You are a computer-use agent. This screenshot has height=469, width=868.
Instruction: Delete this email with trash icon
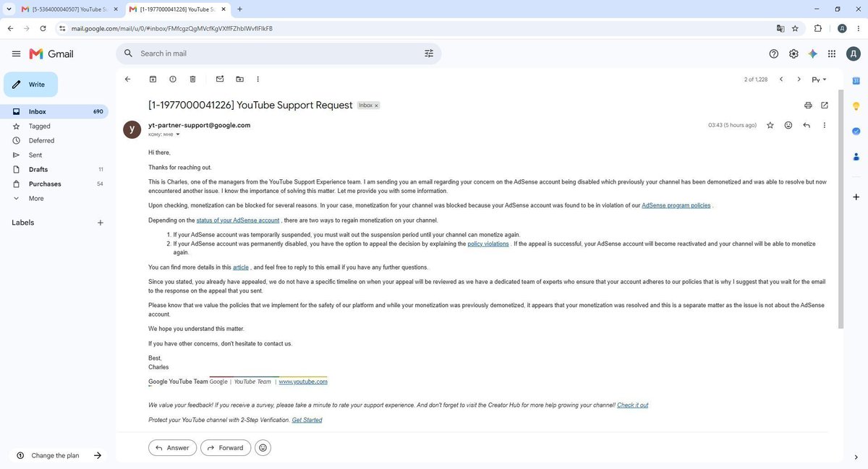(x=192, y=79)
